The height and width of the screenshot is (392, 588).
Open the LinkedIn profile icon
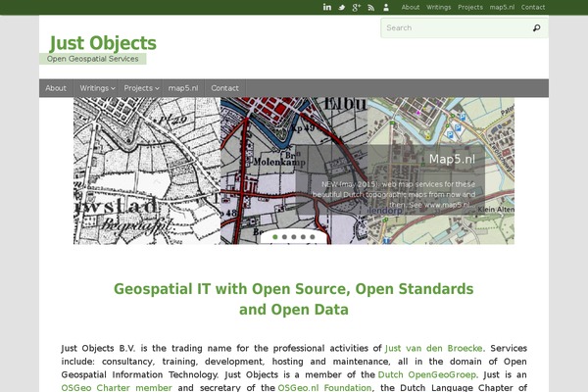coord(327,7)
